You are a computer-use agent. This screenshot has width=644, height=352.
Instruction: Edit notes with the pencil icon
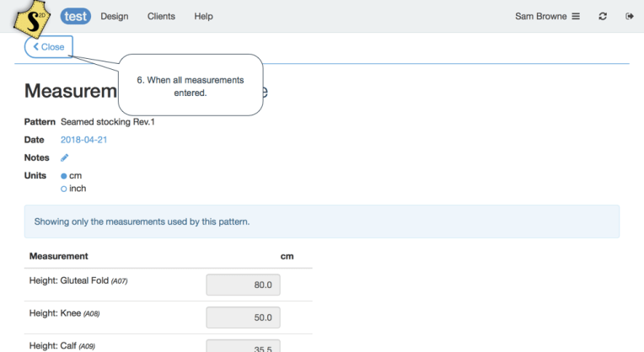click(65, 157)
